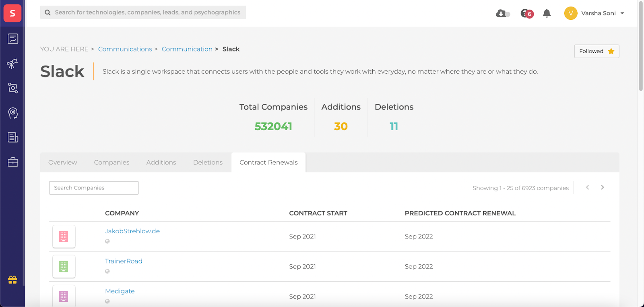Click the yellow V user avatar
The width and height of the screenshot is (644, 307).
[571, 13]
